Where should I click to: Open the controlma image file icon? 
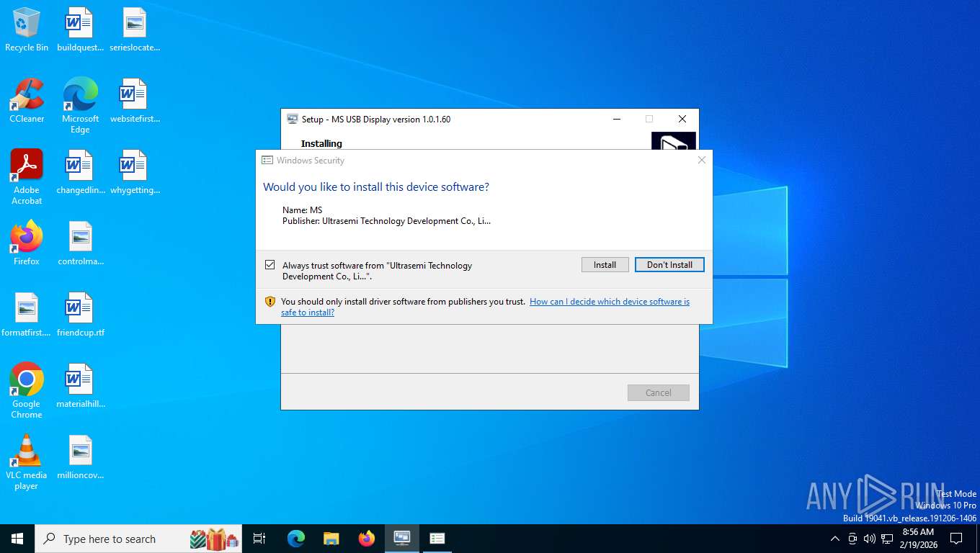coord(80,243)
